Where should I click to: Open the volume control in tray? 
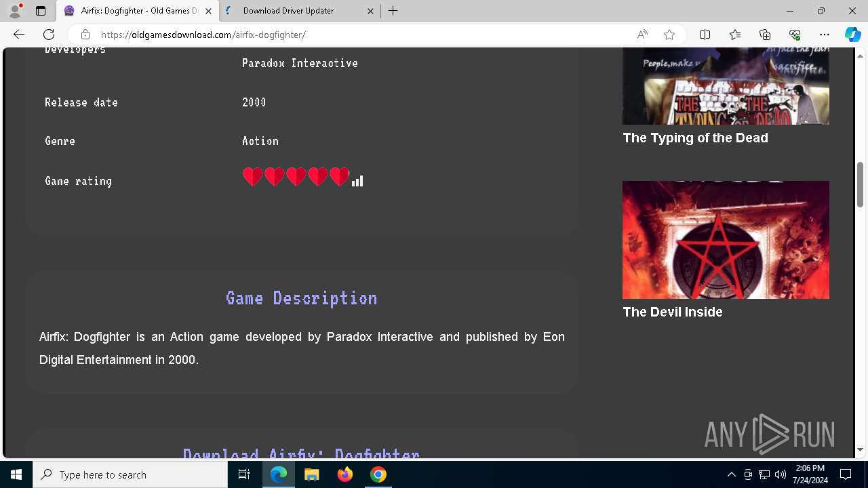tap(780, 474)
